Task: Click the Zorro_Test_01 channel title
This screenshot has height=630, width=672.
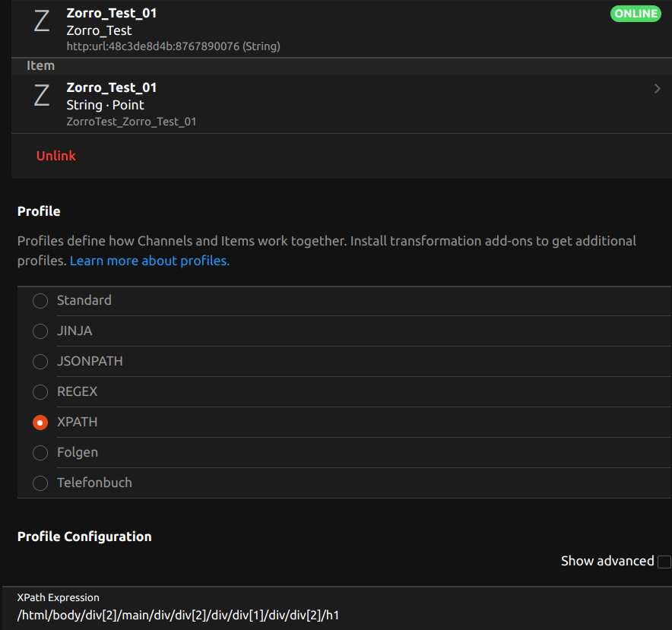Action: point(112,13)
